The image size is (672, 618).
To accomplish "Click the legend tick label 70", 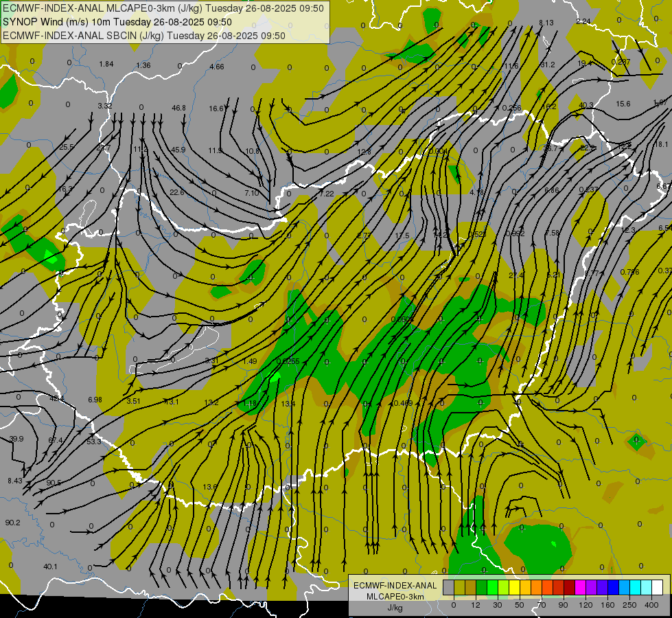I will point(542,605).
